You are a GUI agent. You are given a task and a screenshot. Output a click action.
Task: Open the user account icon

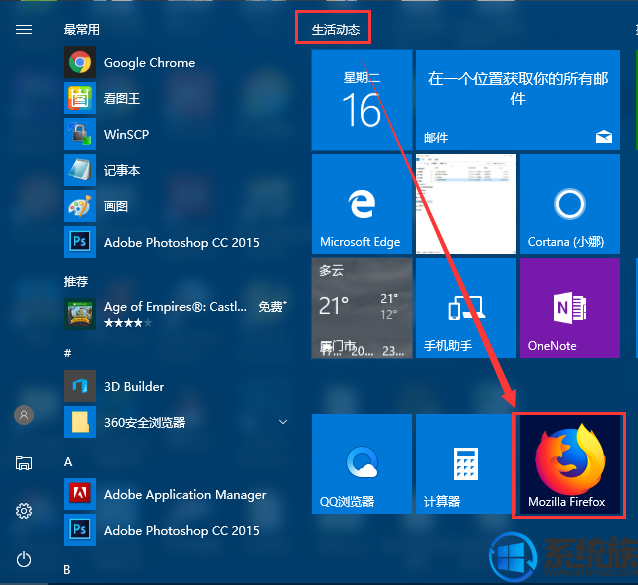tap(24, 415)
